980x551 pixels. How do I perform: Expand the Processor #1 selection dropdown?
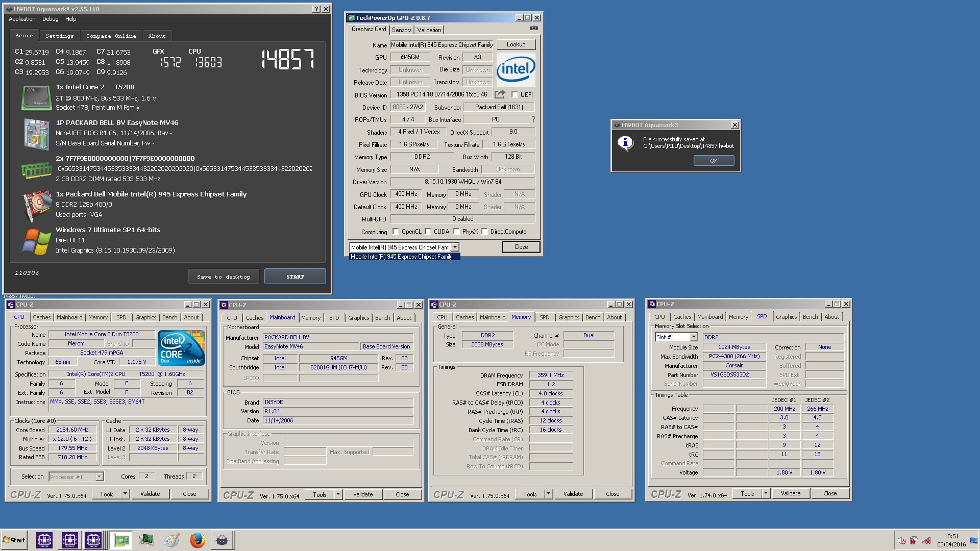pyautogui.click(x=99, y=477)
